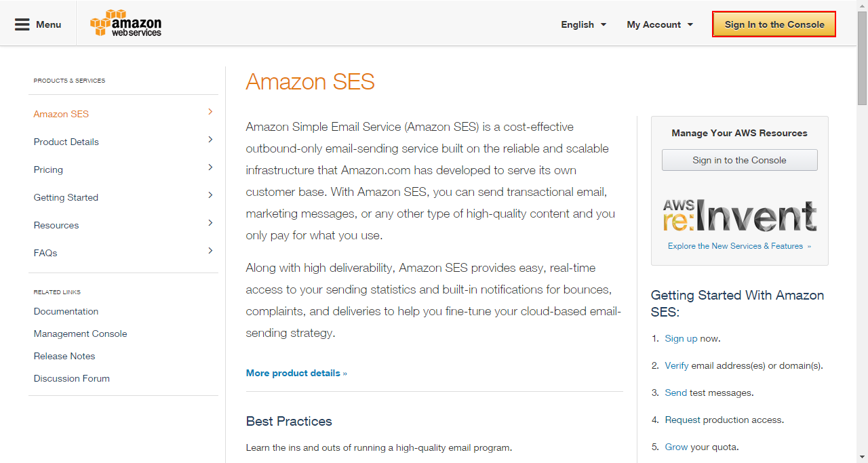Click the scrollbar up arrow
Viewport: 868px width, 463px height.
[863, 5]
